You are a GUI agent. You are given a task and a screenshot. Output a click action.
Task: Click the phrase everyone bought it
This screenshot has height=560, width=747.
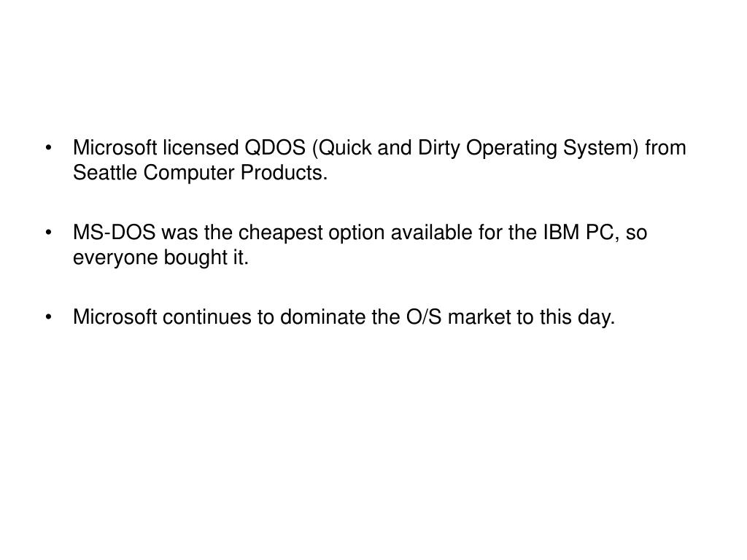(160, 257)
